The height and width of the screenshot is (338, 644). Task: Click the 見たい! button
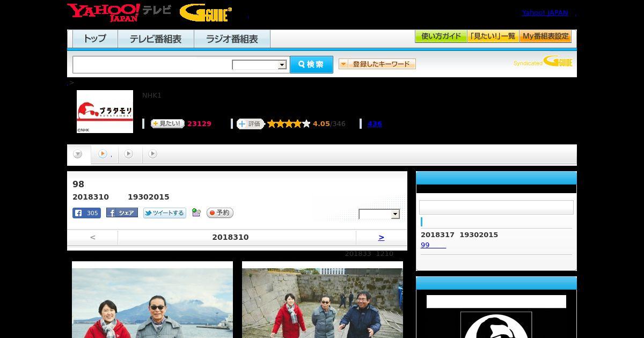(167, 124)
